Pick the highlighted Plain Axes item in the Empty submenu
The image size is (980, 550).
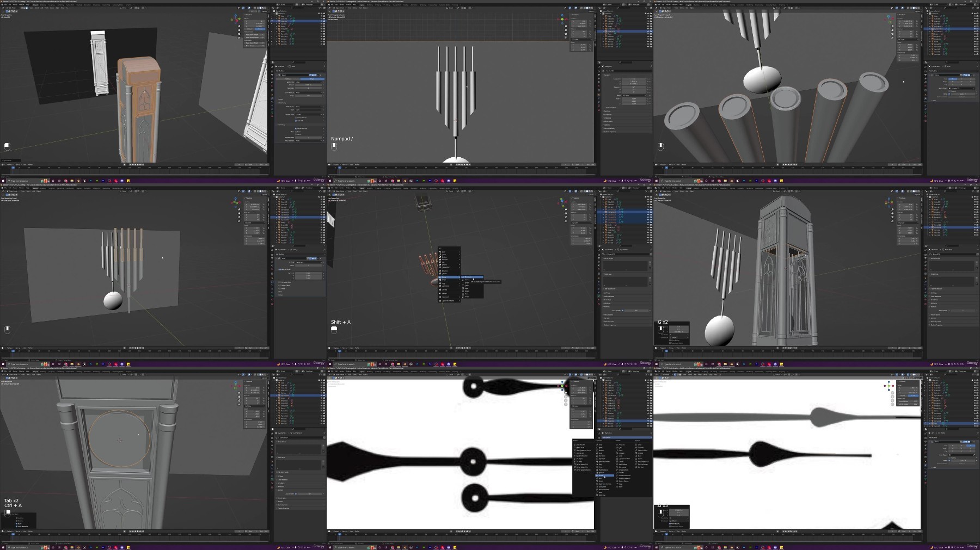click(x=472, y=277)
